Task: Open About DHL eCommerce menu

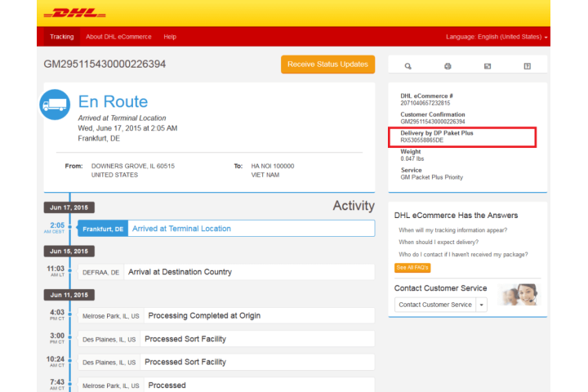Action: click(x=118, y=37)
